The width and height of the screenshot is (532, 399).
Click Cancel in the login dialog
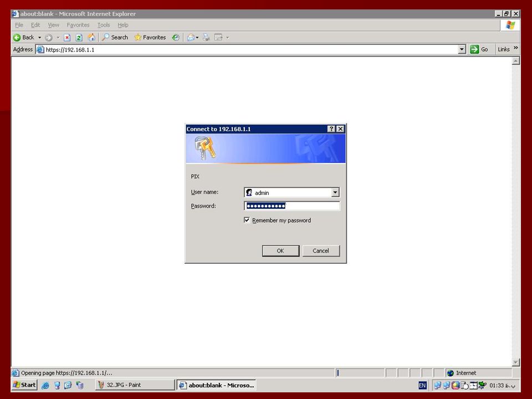pyautogui.click(x=321, y=250)
